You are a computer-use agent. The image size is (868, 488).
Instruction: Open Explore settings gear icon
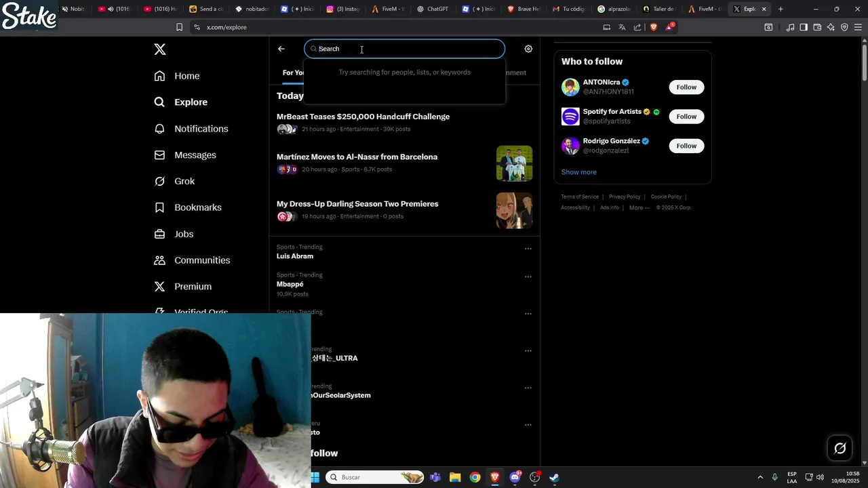(528, 49)
